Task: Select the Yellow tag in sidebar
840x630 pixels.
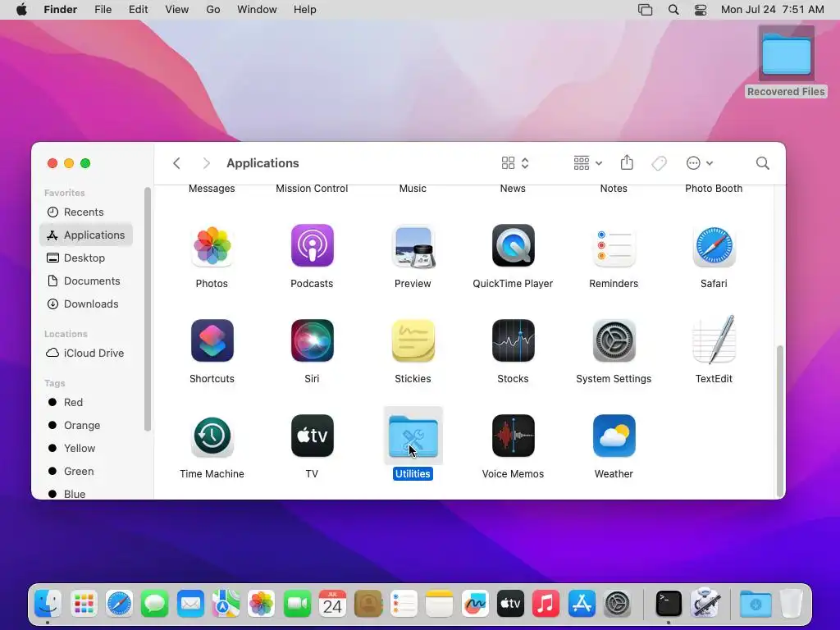Action: click(85, 449)
